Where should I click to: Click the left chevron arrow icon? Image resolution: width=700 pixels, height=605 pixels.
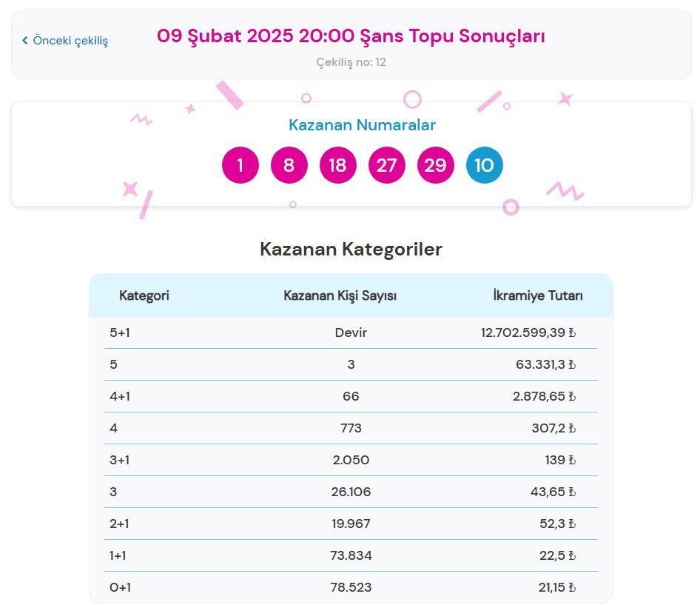pyautogui.click(x=24, y=41)
